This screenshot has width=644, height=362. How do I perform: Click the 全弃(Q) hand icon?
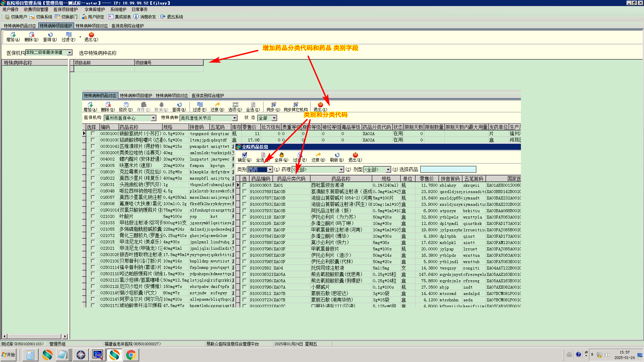point(281,155)
